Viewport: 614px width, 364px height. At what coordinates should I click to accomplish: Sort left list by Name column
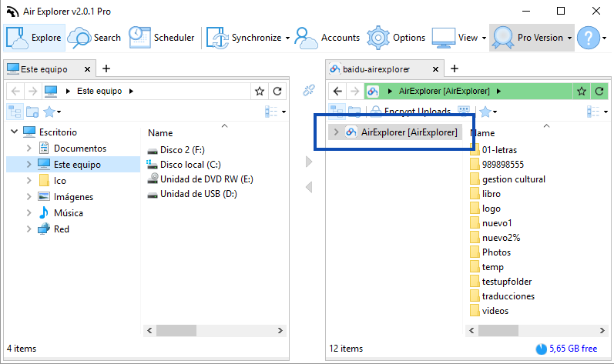160,133
